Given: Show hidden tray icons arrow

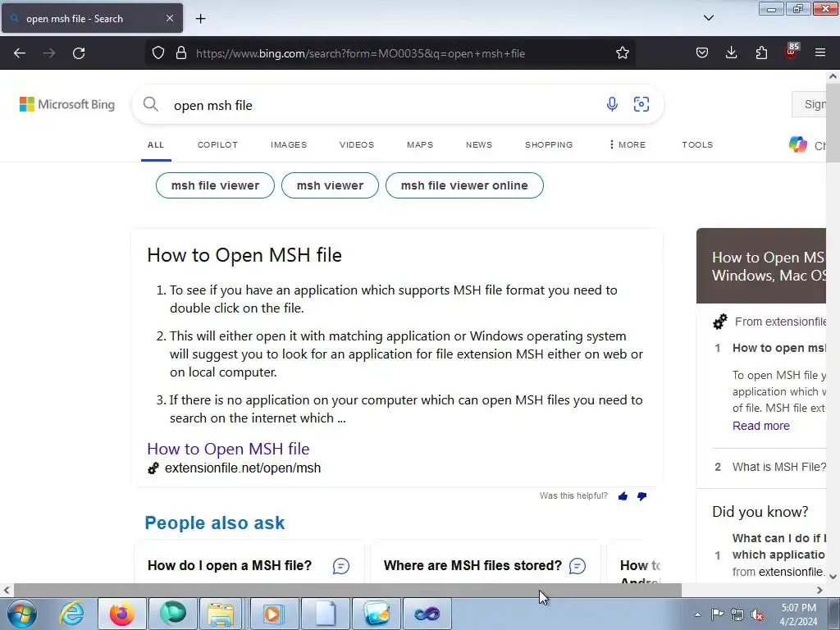Looking at the screenshot, I should point(697,615).
